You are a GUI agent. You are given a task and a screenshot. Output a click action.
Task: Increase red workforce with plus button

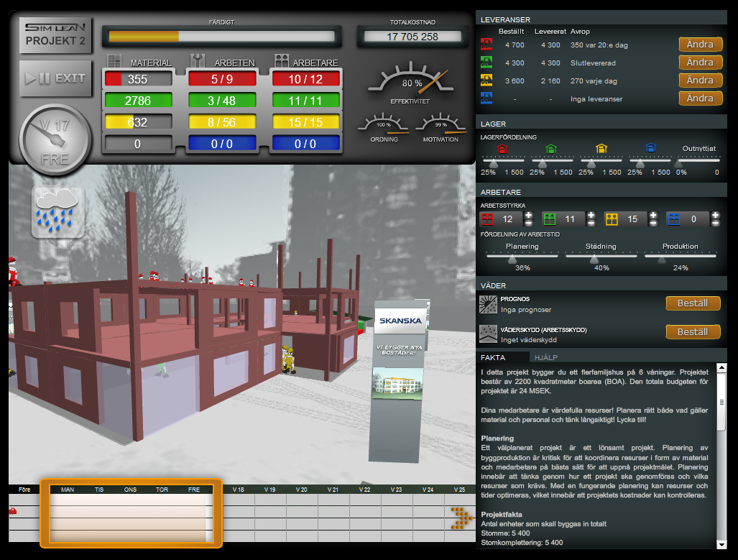pos(529,215)
